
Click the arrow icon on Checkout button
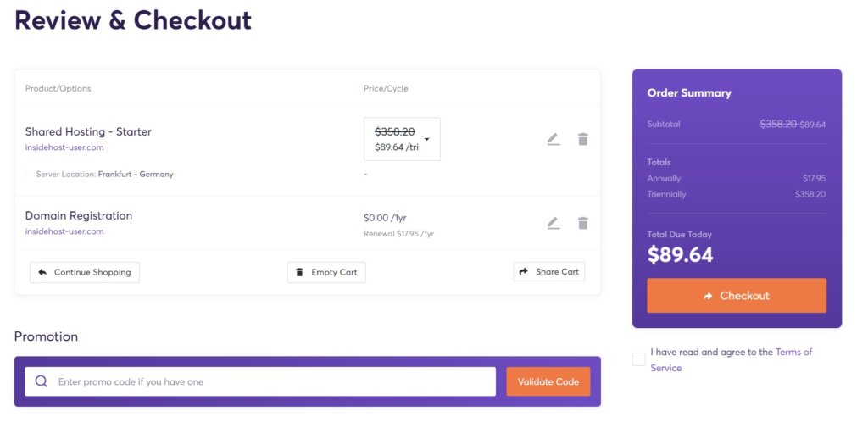coord(708,297)
